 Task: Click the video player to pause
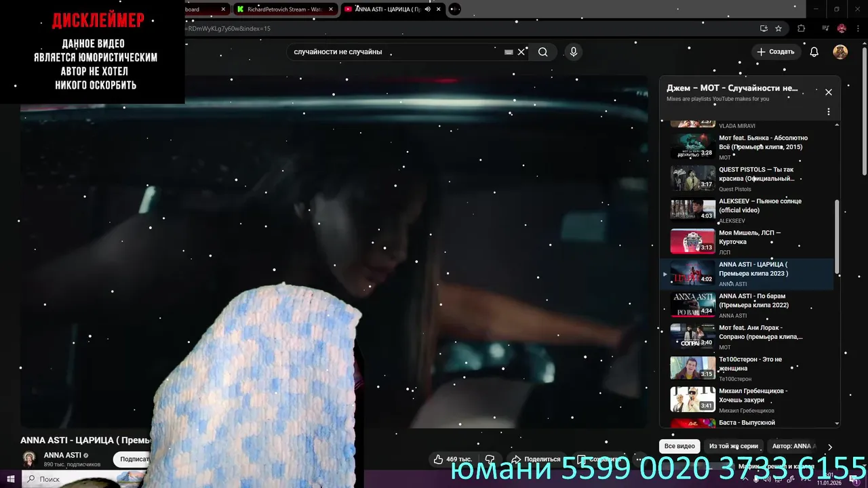(334, 251)
